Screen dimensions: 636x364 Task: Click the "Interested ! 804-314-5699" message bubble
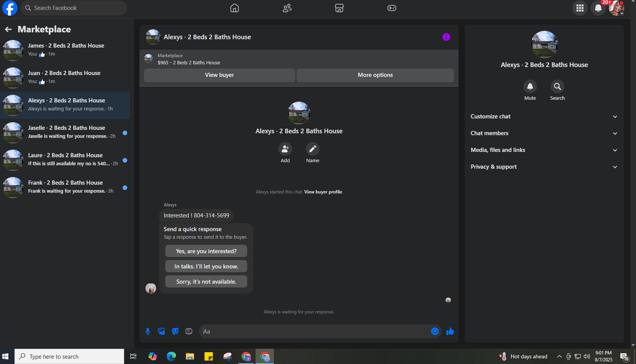197,216
